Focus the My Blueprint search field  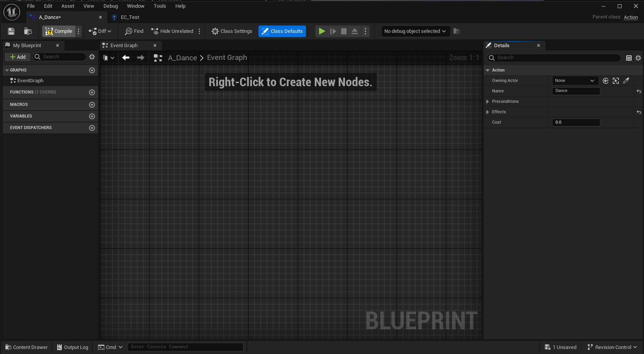tap(60, 57)
